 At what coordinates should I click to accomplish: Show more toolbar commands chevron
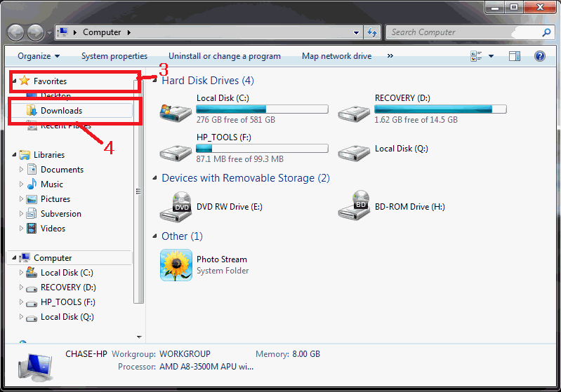point(390,56)
